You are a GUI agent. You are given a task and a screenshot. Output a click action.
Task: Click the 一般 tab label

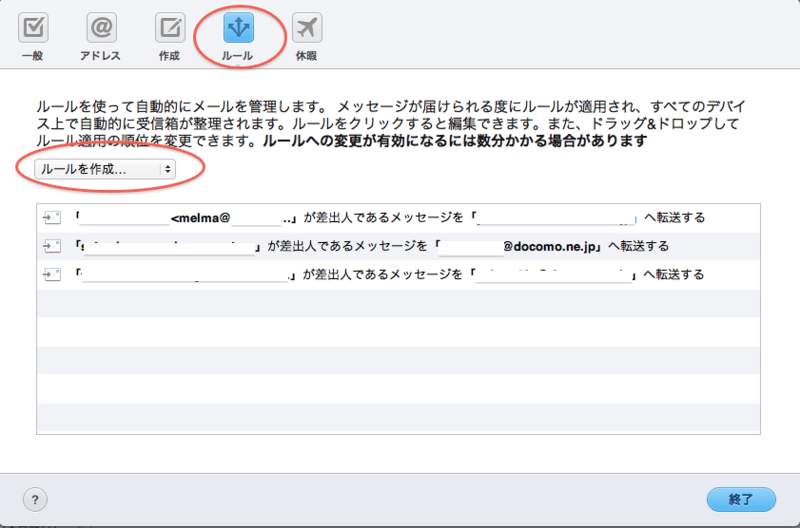click(34, 56)
